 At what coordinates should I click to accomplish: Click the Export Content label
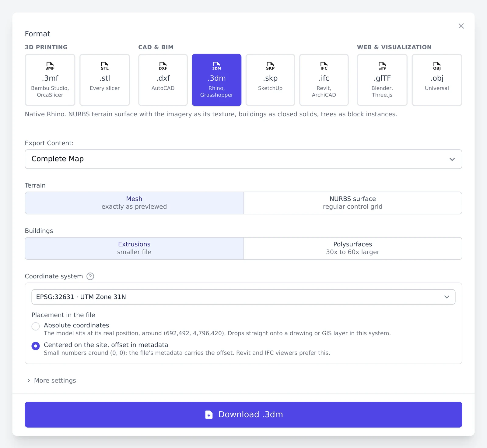[49, 143]
